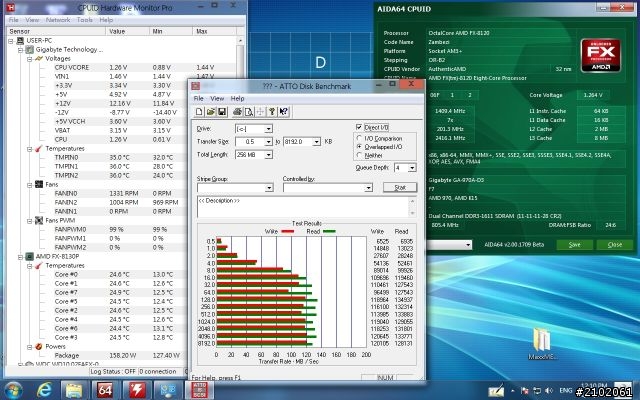Image resolution: width=640 pixels, height=400 pixels.
Task: Click the Sensor column header in Hardware Monitor
Action: point(56,31)
